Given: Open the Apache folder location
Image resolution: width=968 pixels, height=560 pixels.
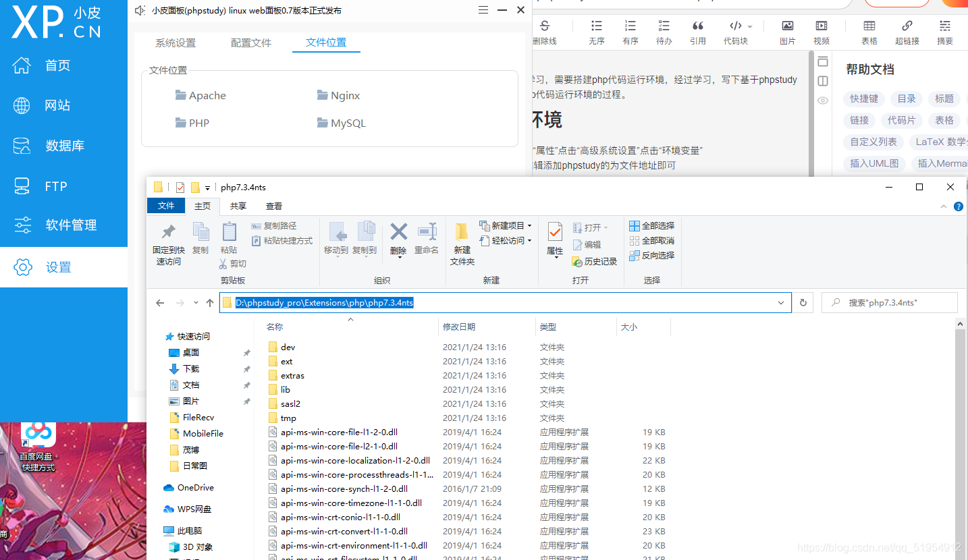Looking at the screenshot, I should point(200,95).
